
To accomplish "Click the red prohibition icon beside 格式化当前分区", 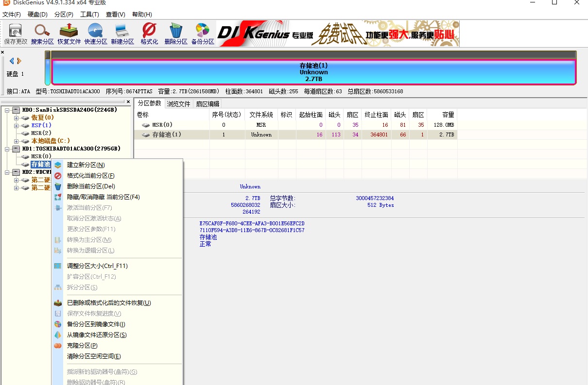I will pyautogui.click(x=58, y=176).
